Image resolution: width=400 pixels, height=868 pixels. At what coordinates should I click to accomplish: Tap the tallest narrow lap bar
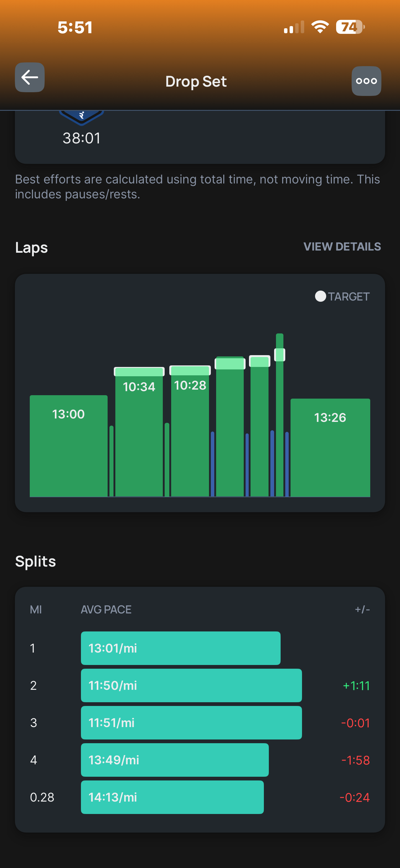pos(279,414)
